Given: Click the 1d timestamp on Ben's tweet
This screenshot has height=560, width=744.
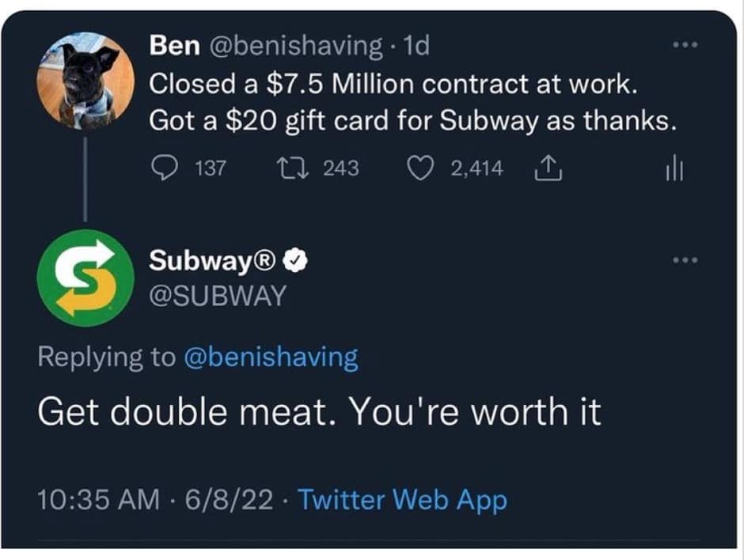Looking at the screenshot, I should [x=416, y=46].
